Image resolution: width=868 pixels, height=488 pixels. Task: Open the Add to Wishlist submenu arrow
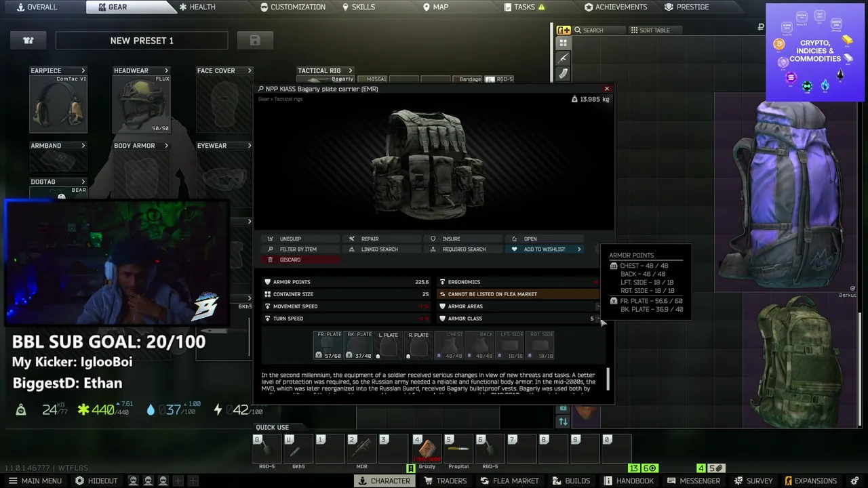(x=579, y=249)
